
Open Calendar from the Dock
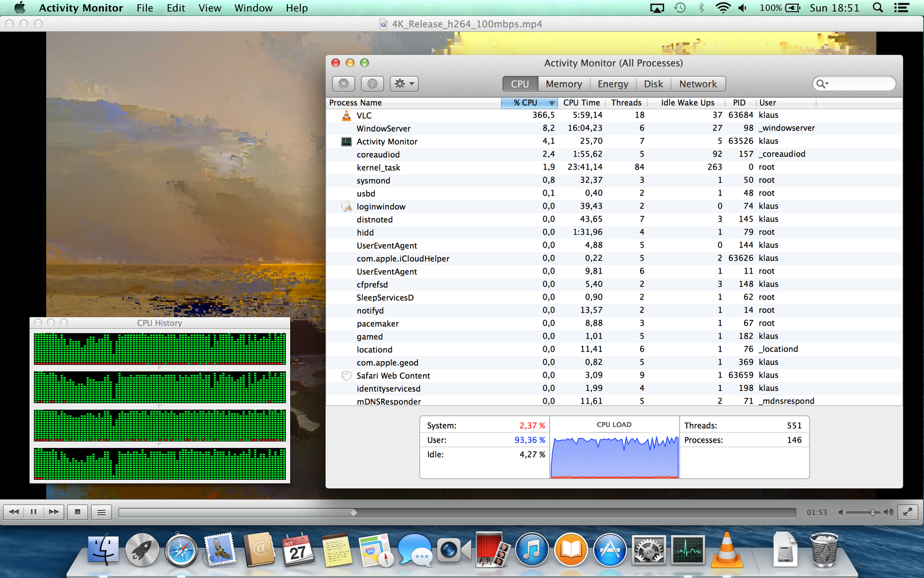(298, 550)
